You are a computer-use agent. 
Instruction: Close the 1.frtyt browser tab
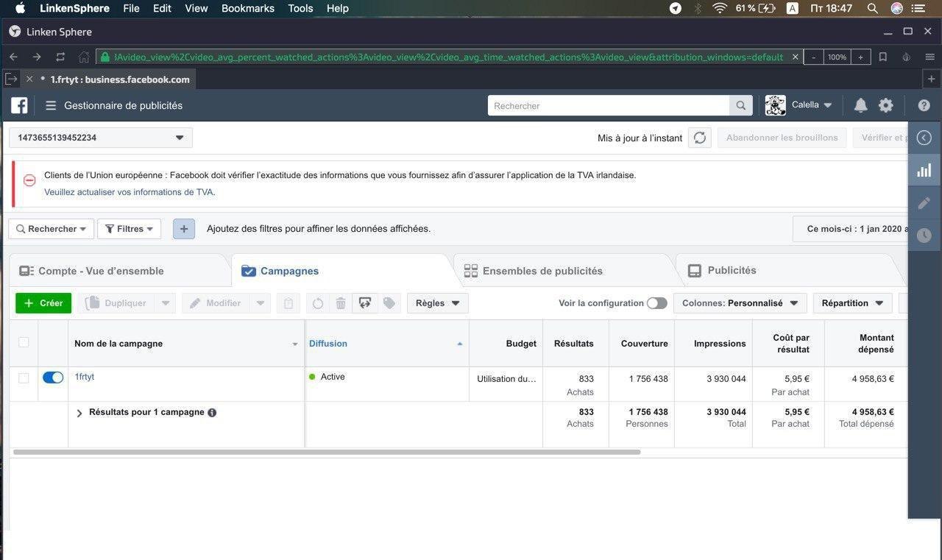[x=29, y=79]
